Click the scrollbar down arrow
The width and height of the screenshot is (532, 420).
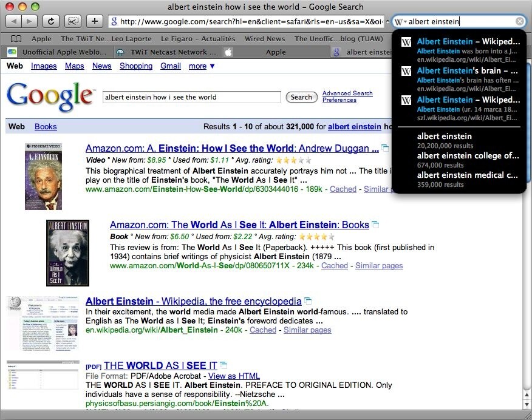(527, 404)
